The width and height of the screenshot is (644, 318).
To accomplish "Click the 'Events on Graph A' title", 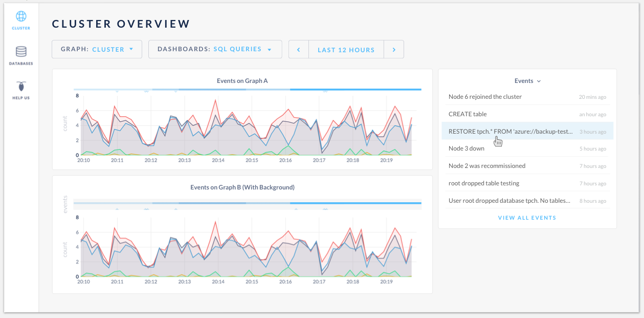I will coord(242,80).
